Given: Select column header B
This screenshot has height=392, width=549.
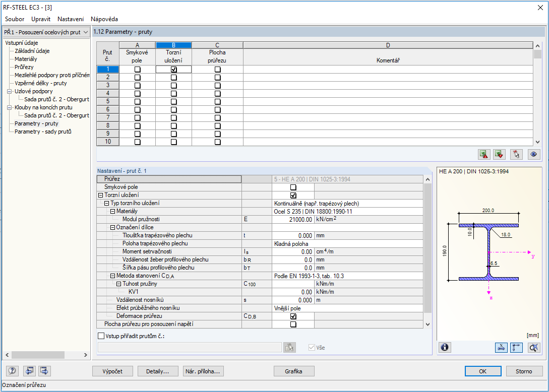Looking at the screenshot, I should coord(173,45).
